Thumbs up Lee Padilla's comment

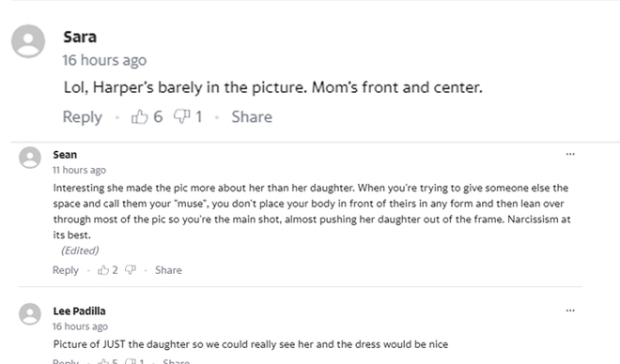pyautogui.click(x=103, y=361)
